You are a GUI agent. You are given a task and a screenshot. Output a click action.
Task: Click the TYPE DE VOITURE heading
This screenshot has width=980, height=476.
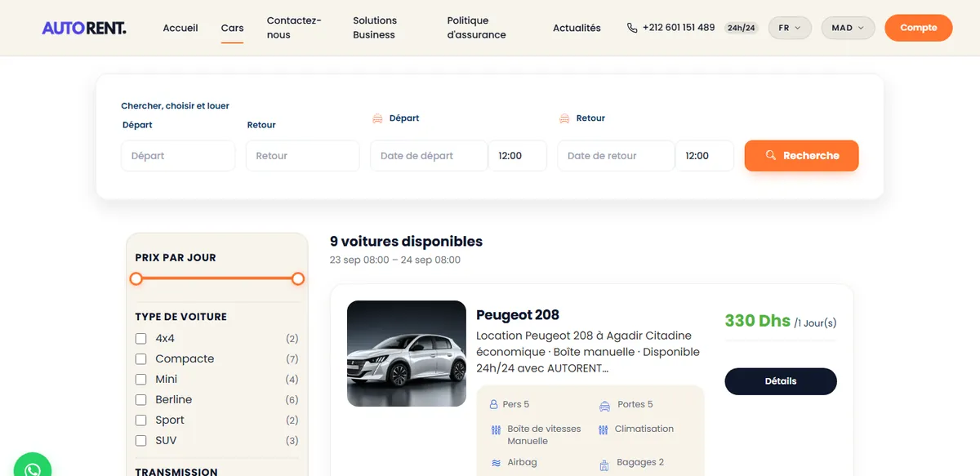pos(180,317)
